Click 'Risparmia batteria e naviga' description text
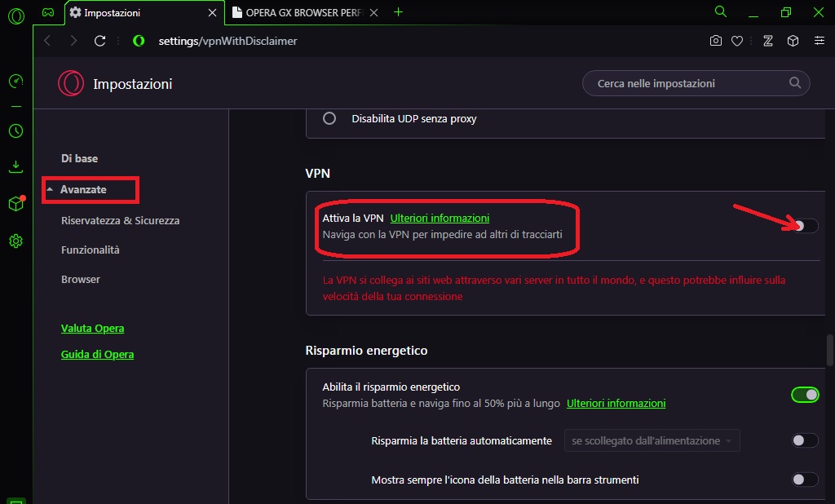835x504 pixels. [441, 404]
